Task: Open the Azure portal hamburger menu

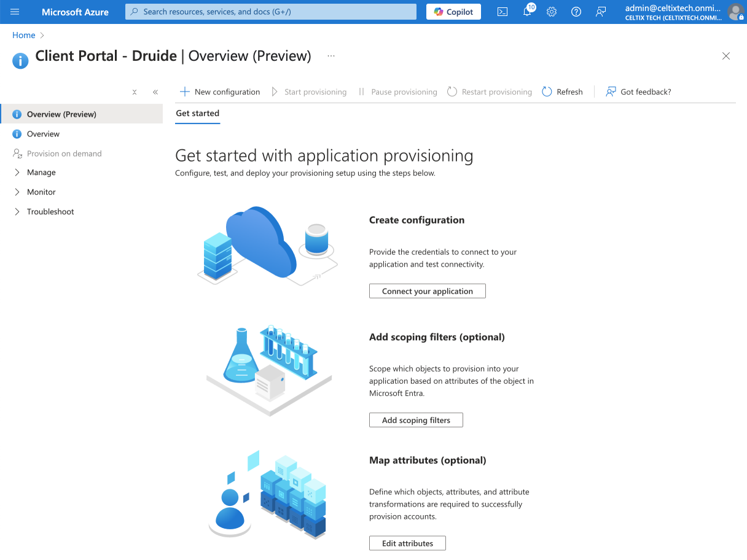Action: pos(15,12)
